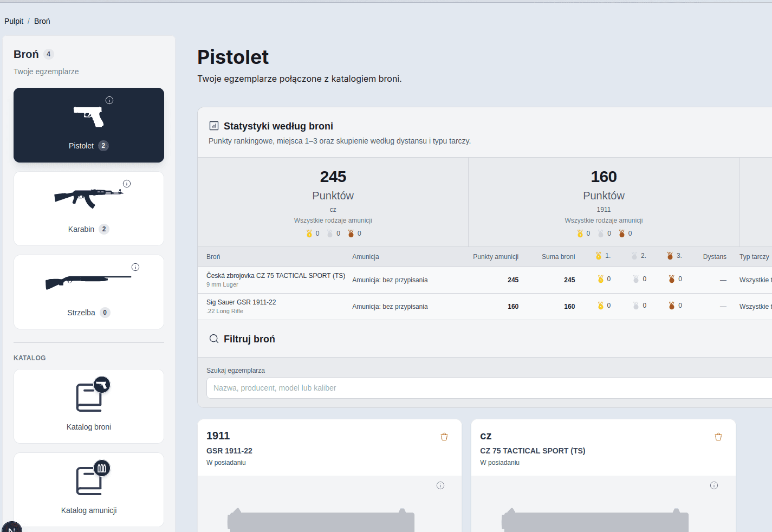Click the Punkty amunicji column header
The height and width of the screenshot is (532, 772).
click(x=496, y=257)
